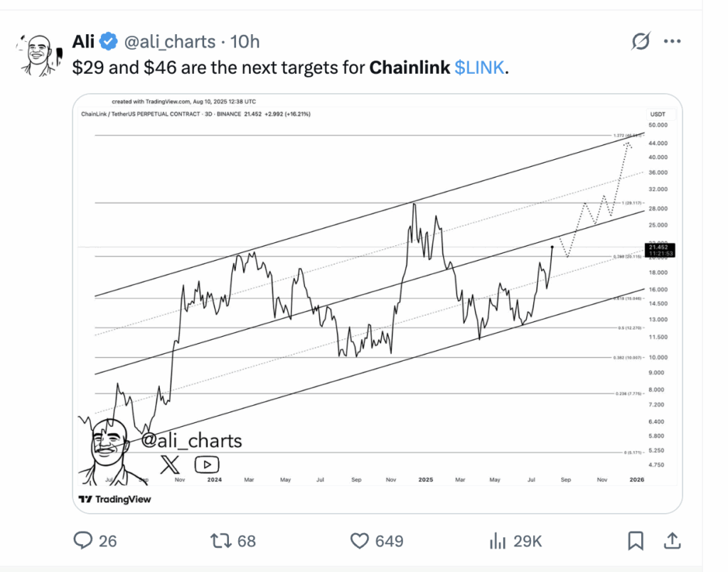Screen dimensions: 728x572
Task: Click the Grok circle-slash icon
Action: coord(641,41)
